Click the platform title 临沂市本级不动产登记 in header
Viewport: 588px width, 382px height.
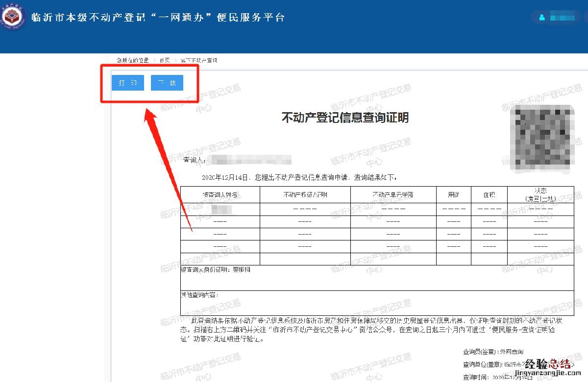click(89, 17)
